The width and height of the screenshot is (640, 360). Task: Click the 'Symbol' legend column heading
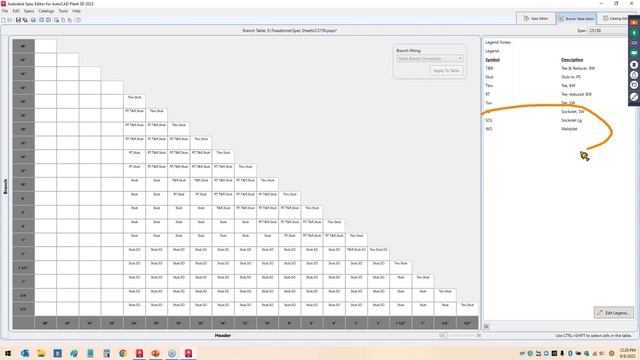pyautogui.click(x=492, y=60)
